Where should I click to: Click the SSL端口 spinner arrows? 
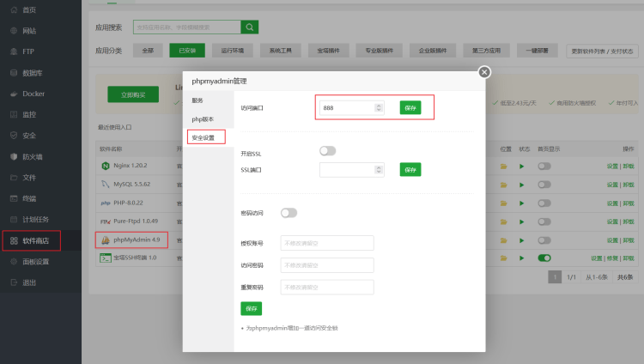click(379, 170)
